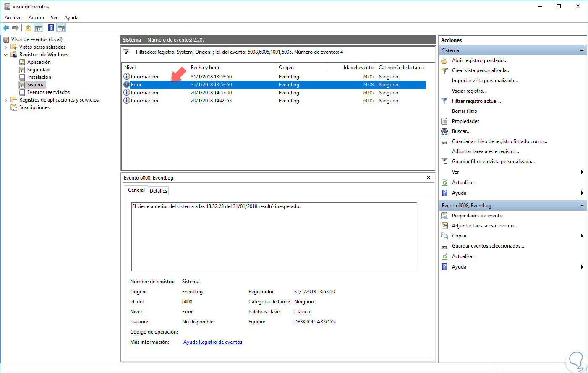Viewport: 588px width, 373px height.
Task: Open the Copiar submenu arrow
Action: click(582, 236)
